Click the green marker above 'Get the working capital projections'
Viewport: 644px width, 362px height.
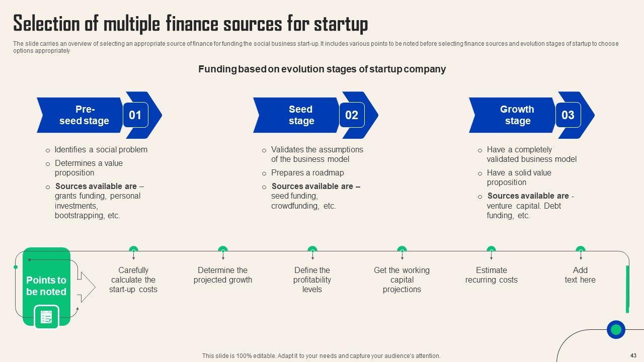coord(401,249)
